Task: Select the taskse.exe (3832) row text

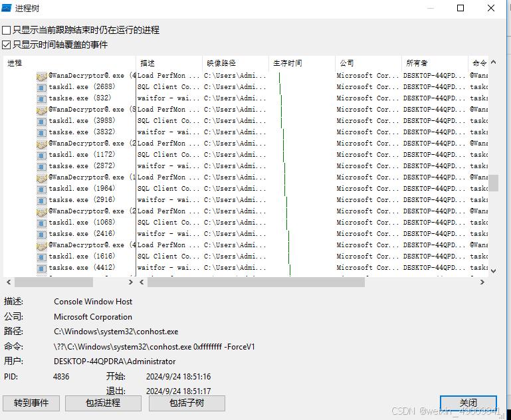Action: 82,132
